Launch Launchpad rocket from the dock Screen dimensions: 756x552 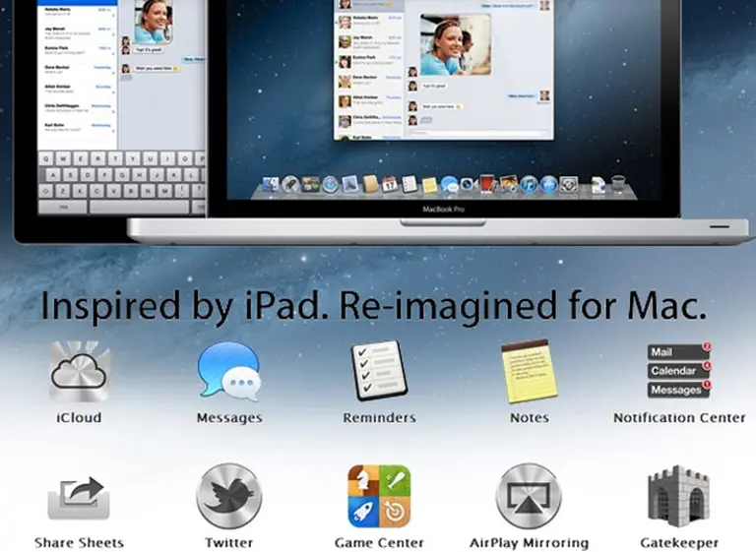tap(290, 184)
